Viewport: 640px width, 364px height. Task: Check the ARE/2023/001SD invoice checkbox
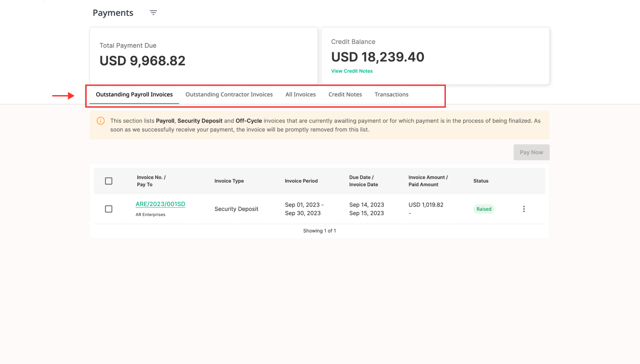pyautogui.click(x=108, y=209)
